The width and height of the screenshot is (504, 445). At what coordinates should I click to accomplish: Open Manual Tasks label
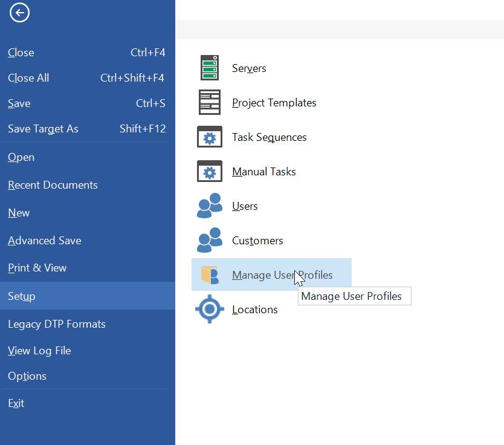click(x=264, y=172)
